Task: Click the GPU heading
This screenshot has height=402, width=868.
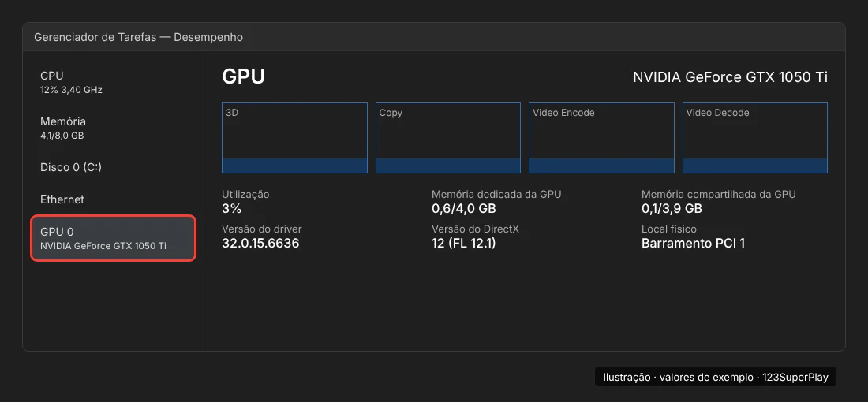Action: pos(244,77)
